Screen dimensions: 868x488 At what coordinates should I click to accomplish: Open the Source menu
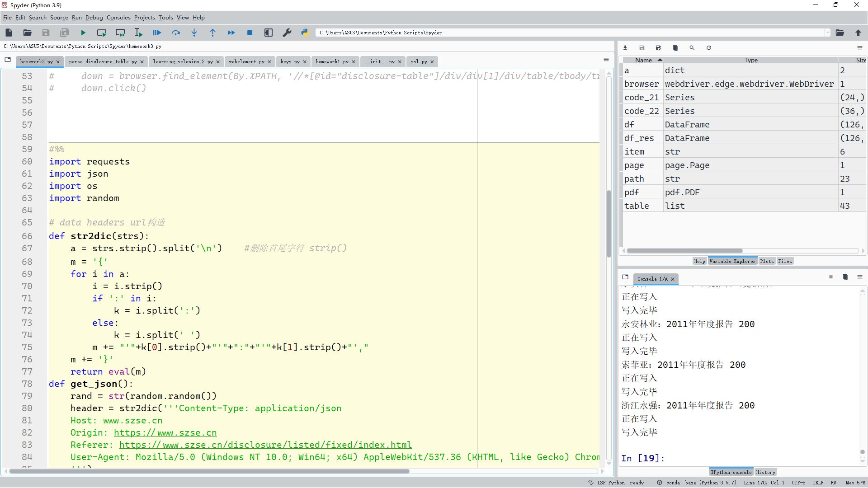click(x=59, y=18)
